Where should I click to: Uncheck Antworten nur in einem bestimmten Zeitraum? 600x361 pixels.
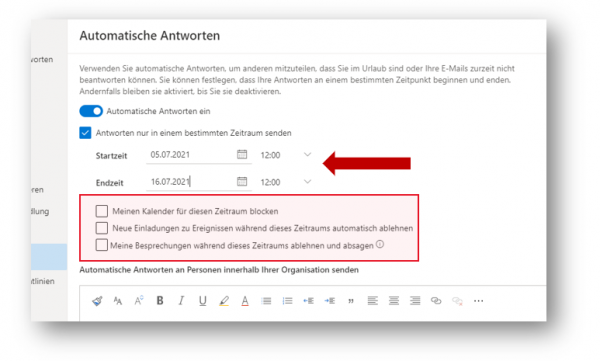[x=85, y=133]
